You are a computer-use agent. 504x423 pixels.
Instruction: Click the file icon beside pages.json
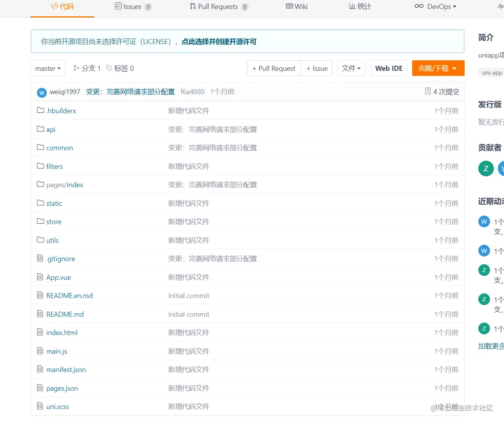[40, 388]
